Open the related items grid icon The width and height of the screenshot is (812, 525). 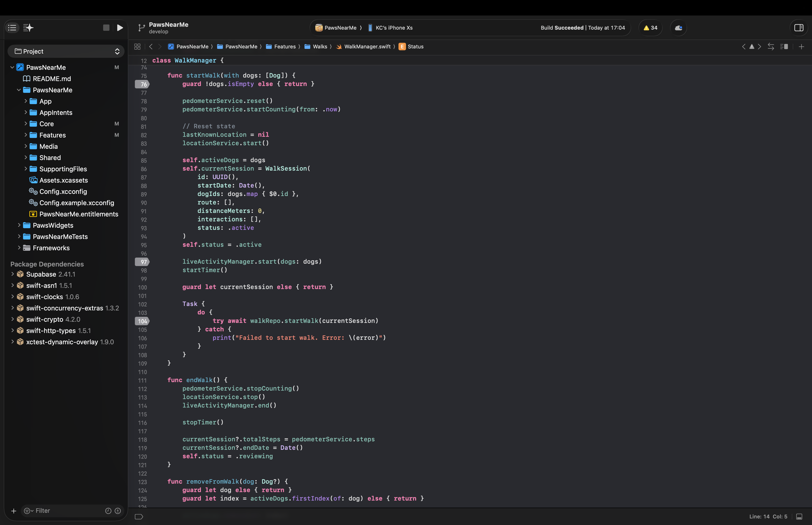point(137,46)
